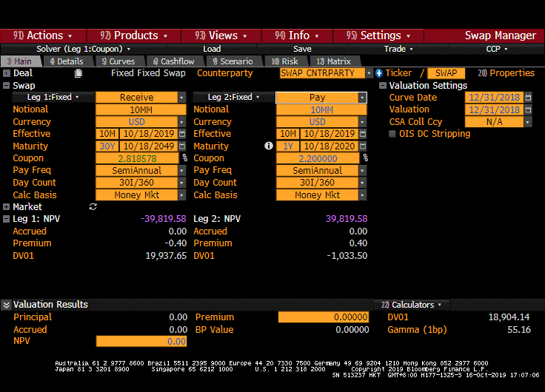Toggle the OIS DC Stripping checkbox
Screen dimensions: 545x392
click(392, 134)
